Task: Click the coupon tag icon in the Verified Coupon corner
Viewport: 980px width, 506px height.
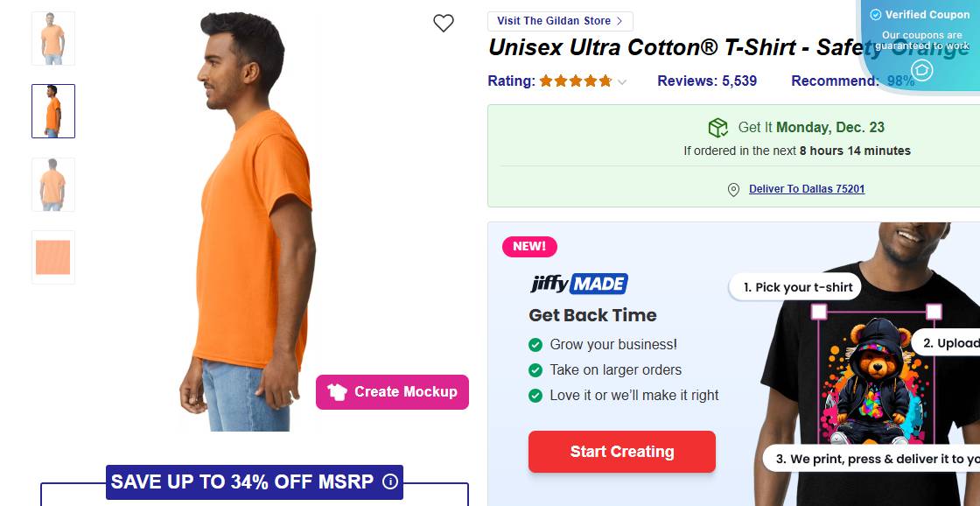Action: (921, 70)
